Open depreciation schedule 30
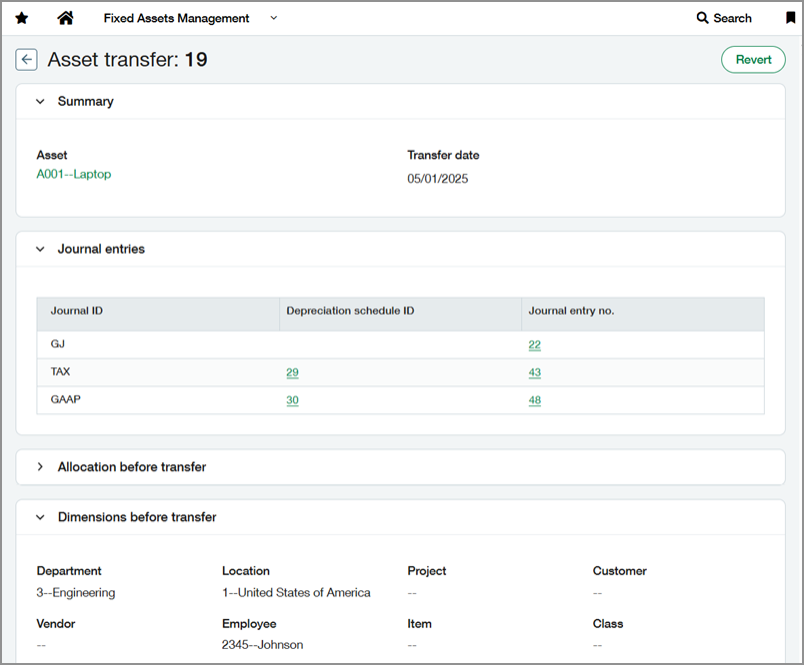The image size is (804, 665). pyautogui.click(x=292, y=399)
